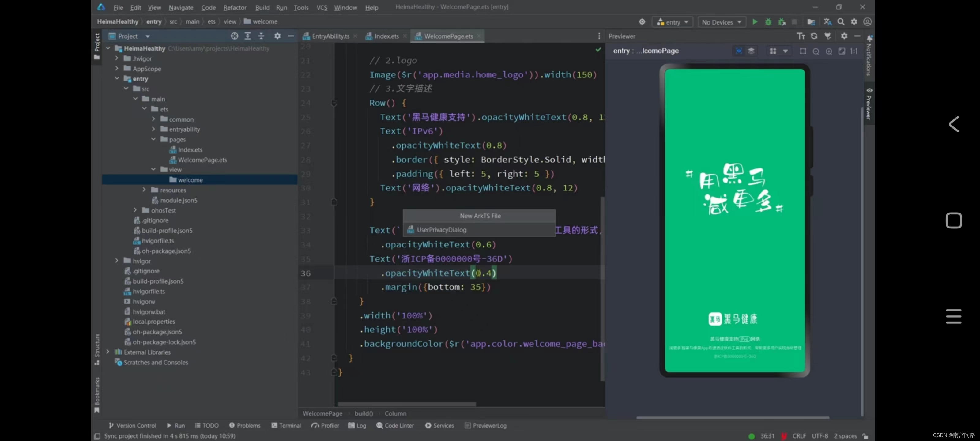Screen dimensions: 980x441
Task: Run the entry module with green play button
Action: tap(755, 22)
